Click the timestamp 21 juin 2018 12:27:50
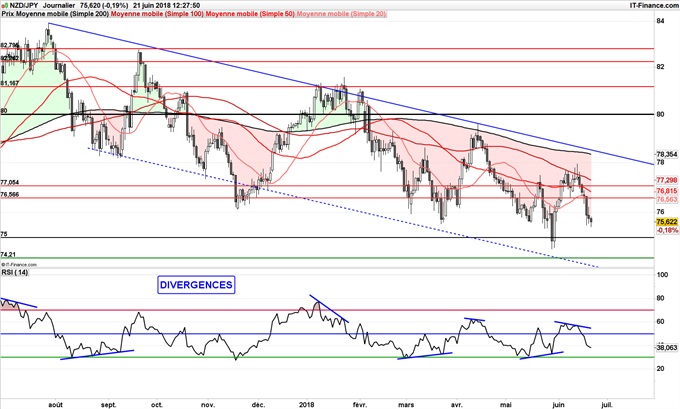The height and width of the screenshot is (409, 680). [167, 6]
